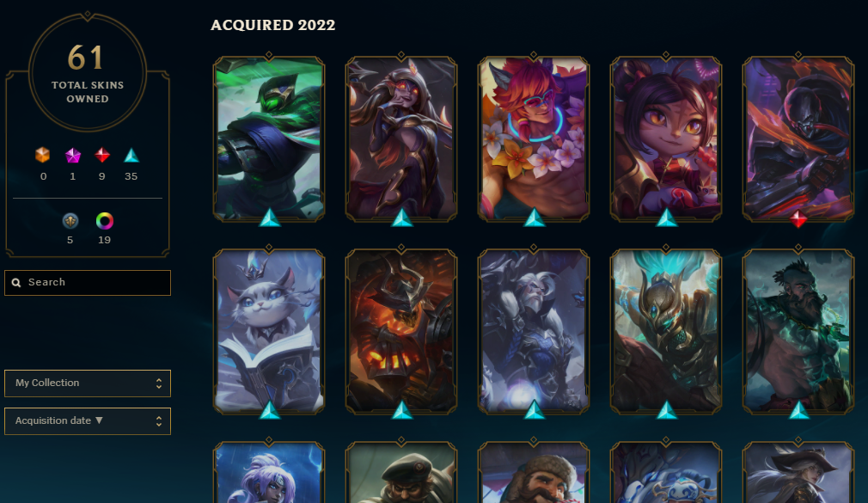Click the Acquired 2022 section heading
The height and width of the screenshot is (503, 868).
point(273,25)
